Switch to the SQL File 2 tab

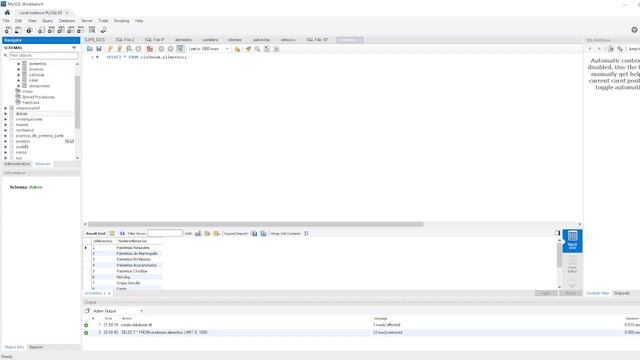125,40
